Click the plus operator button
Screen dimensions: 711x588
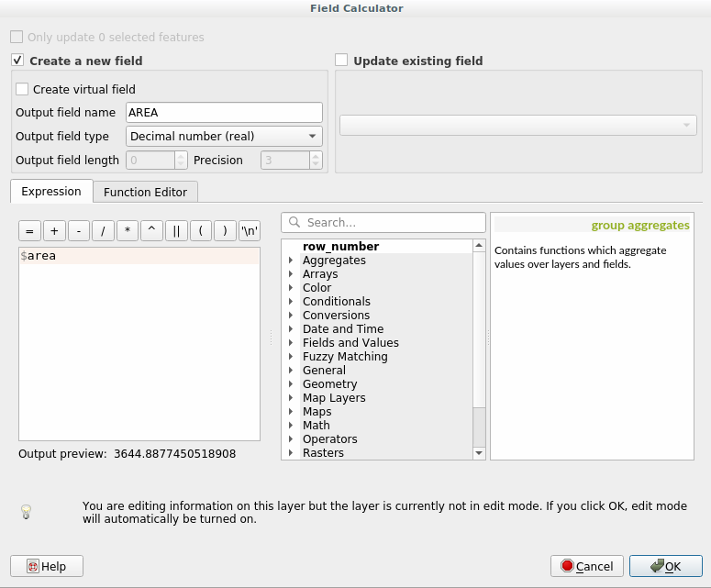54,231
